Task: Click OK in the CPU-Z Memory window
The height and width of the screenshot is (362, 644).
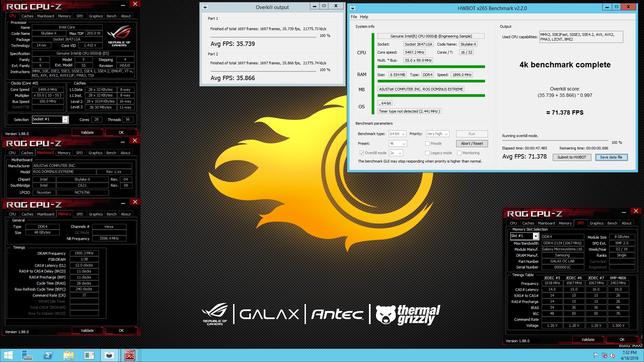Action: (121, 330)
